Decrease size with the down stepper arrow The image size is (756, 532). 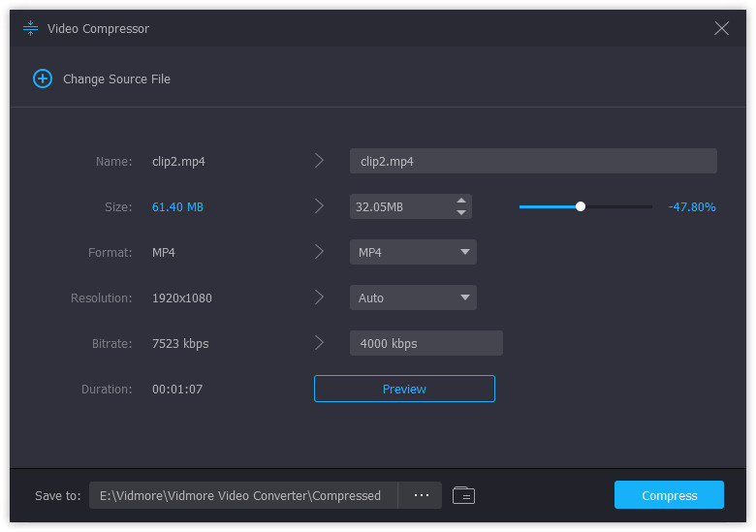(x=461, y=212)
